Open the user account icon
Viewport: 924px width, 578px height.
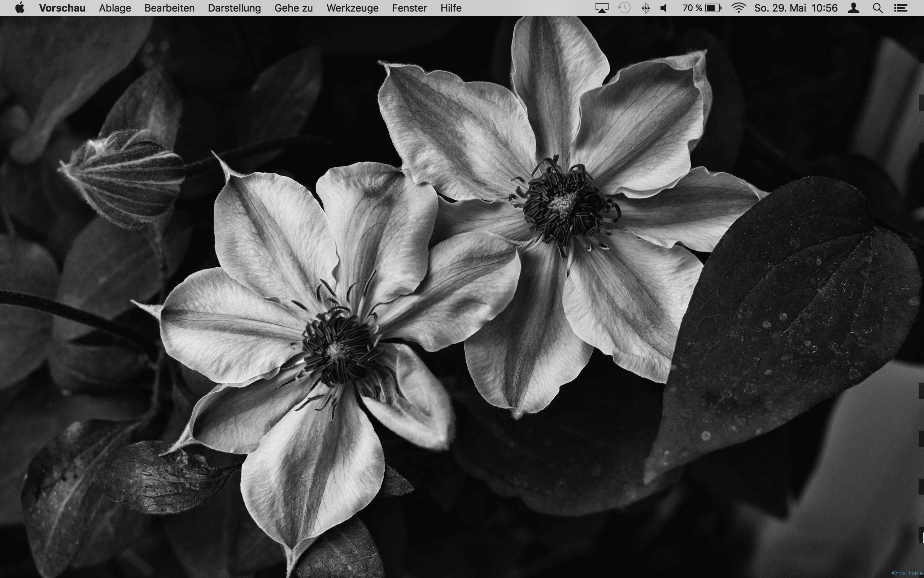[x=854, y=8]
